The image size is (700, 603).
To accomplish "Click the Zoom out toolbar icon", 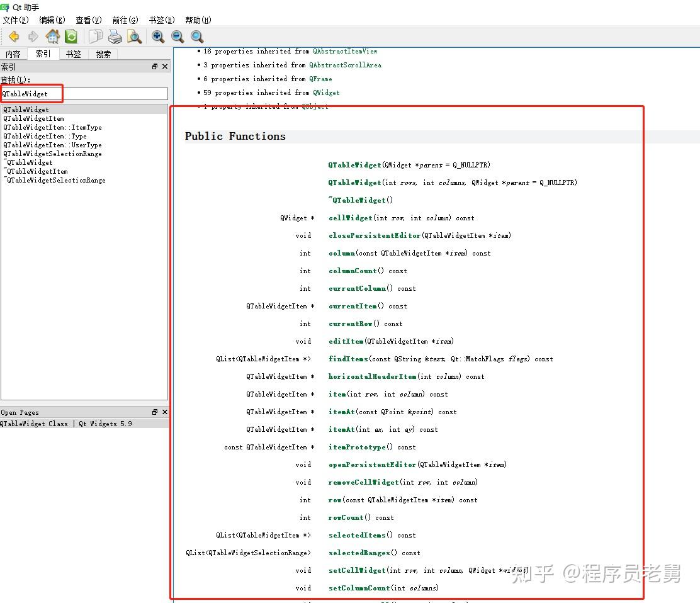I will [178, 37].
